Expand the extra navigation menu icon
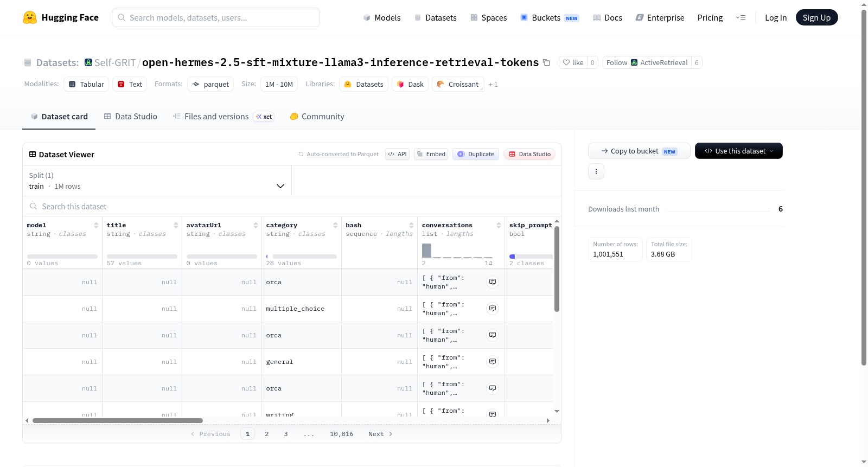Viewport: 868px width, 467px height. pyautogui.click(x=741, y=17)
